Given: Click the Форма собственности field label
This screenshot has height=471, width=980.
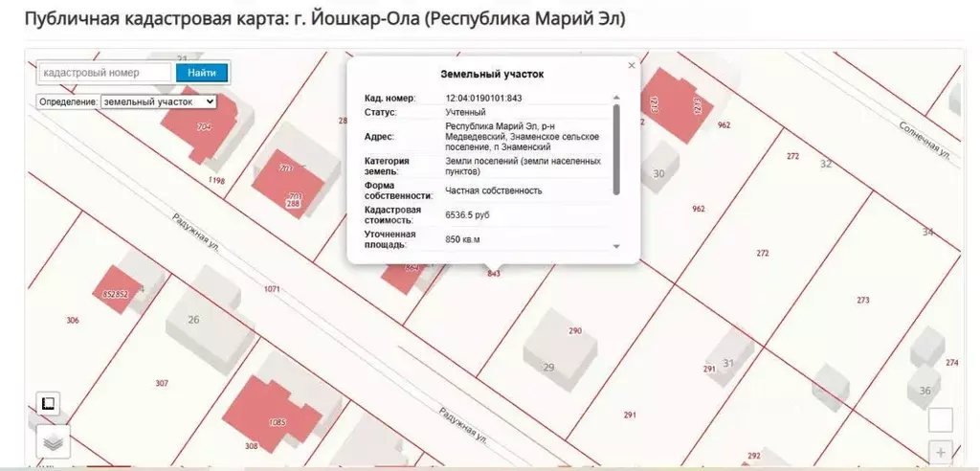Looking at the screenshot, I should click(398, 191).
